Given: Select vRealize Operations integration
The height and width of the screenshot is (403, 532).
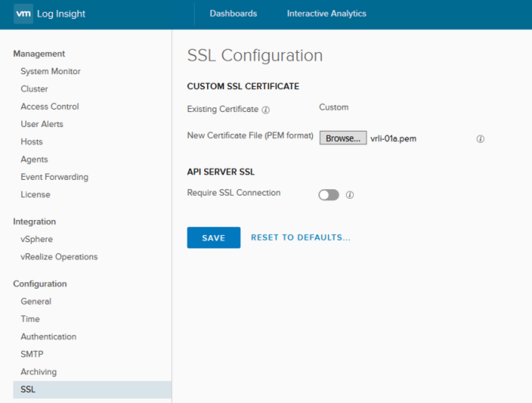Looking at the screenshot, I should [59, 257].
